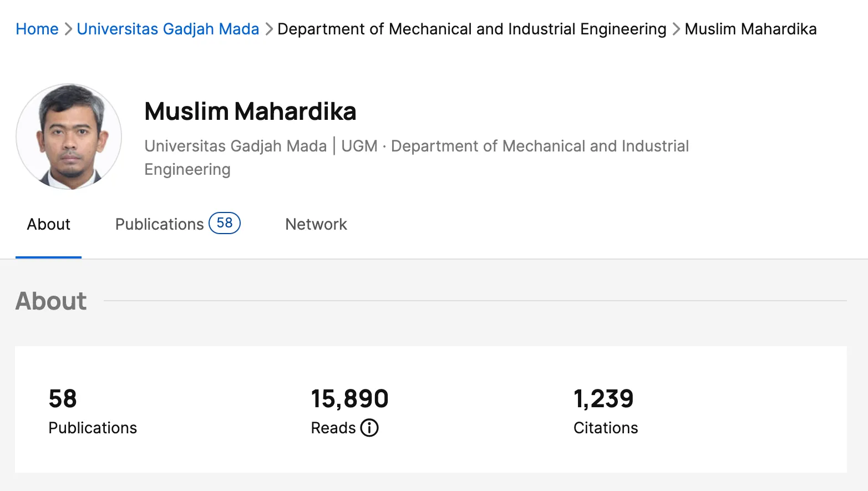
Task: Click the About section heading
Action: (x=51, y=301)
